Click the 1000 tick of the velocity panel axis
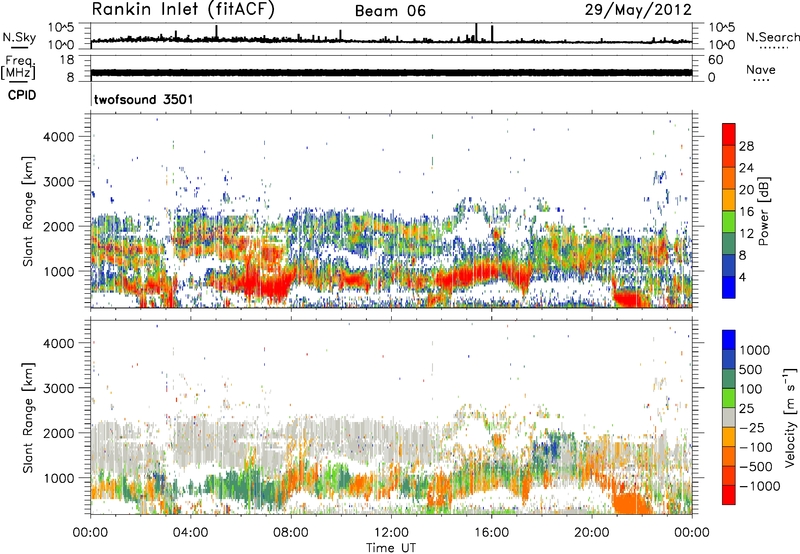The width and height of the screenshot is (800, 554). (59, 478)
